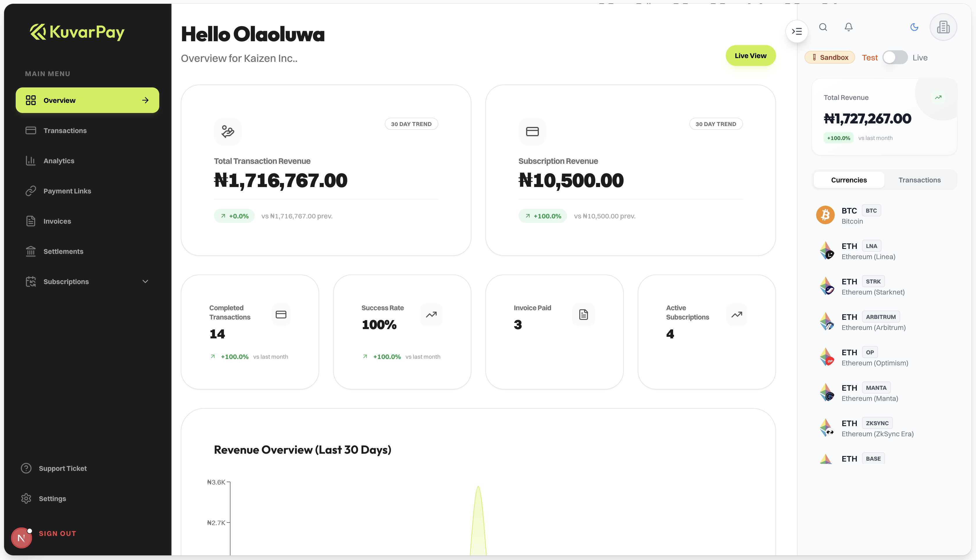The width and height of the screenshot is (976, 560).
Task: Switch to the Transactions tab
Action: [919, 180]
